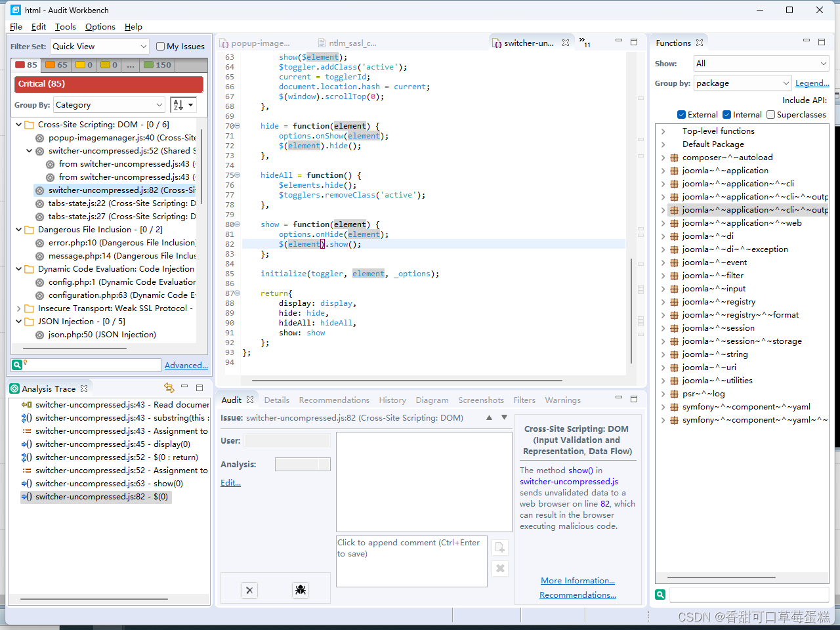The image size is (840, 630).
Task: Close the Analysis Trace view
Action: pyautogui.click(x=84, y=388)
